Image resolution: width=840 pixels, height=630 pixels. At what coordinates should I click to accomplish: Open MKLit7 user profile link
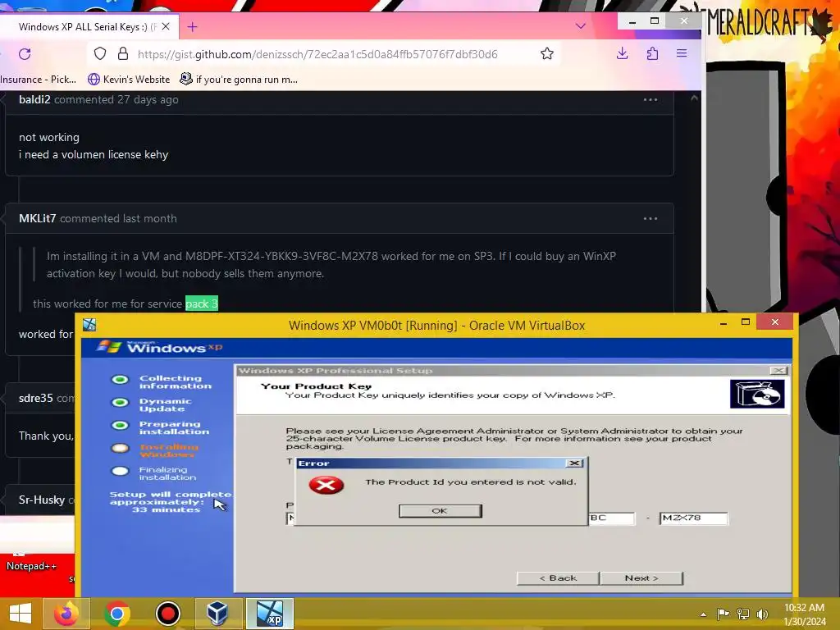point(37,218)
